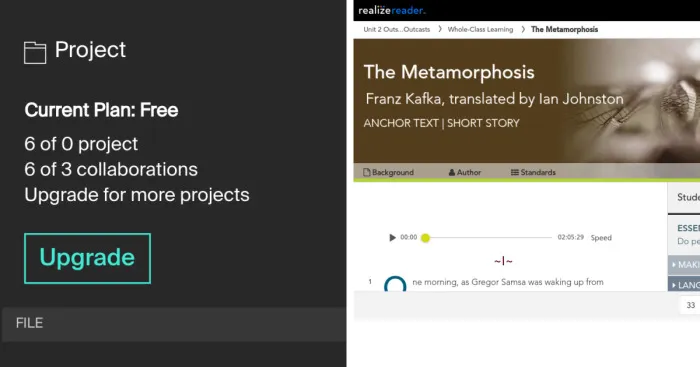
Task: Click The Metamorphosis title heading
Action: pos(449,72)
